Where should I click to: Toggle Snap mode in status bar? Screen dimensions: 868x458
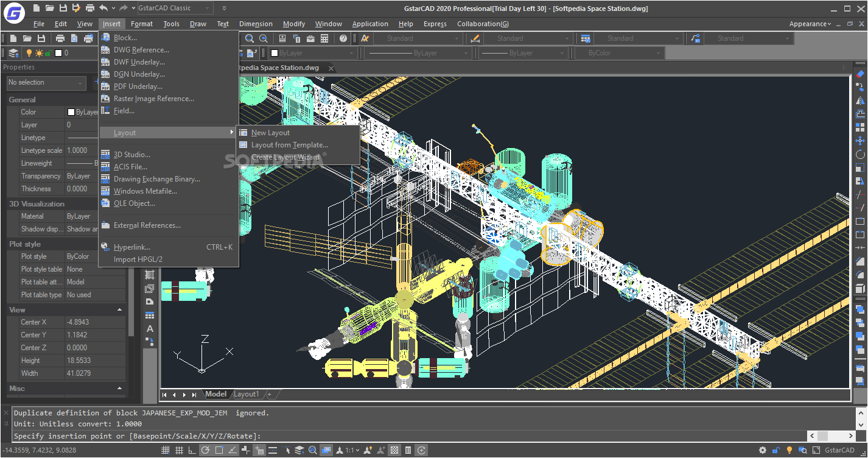coord(165,450)
